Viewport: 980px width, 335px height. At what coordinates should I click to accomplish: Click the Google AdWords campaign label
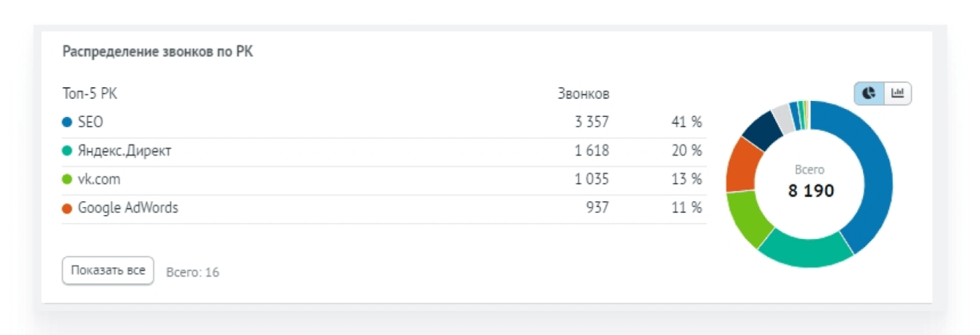127,208
